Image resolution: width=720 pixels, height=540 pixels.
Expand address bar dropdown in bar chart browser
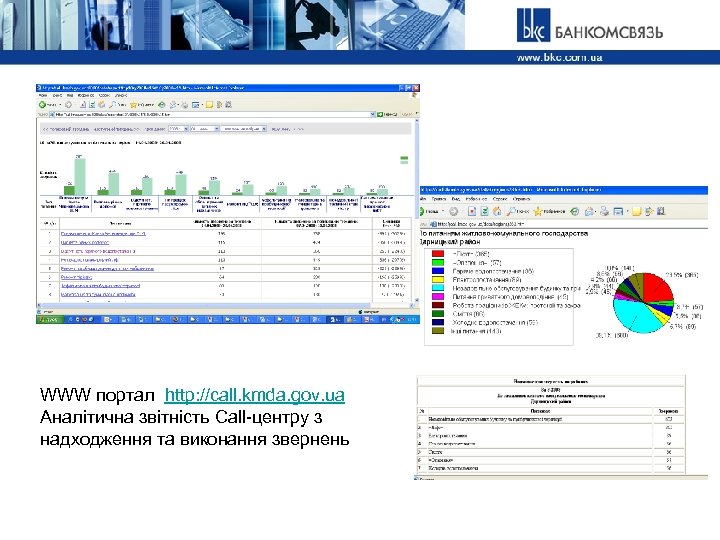(372, 114)
